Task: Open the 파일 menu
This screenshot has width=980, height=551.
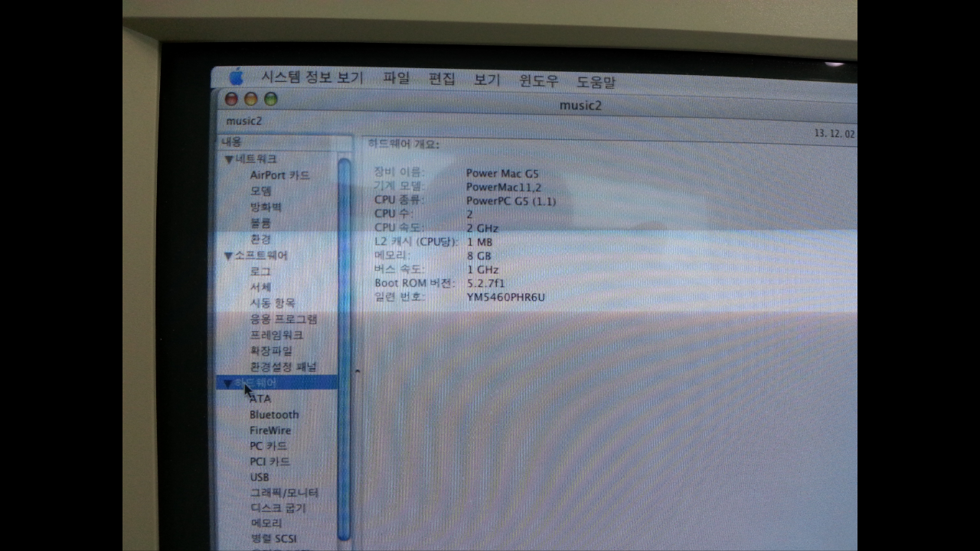Action: 397,78
